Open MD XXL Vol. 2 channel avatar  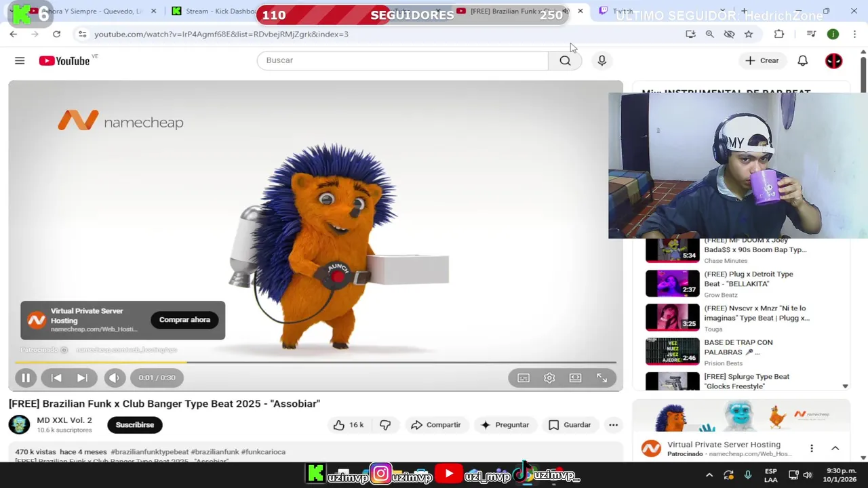click(19, 425)
